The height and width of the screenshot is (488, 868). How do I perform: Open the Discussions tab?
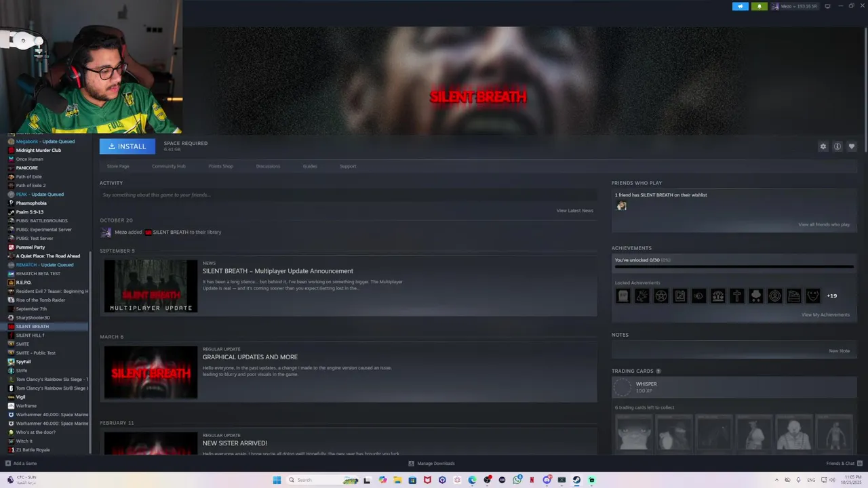pyautogui.click(x=268, y=166)
